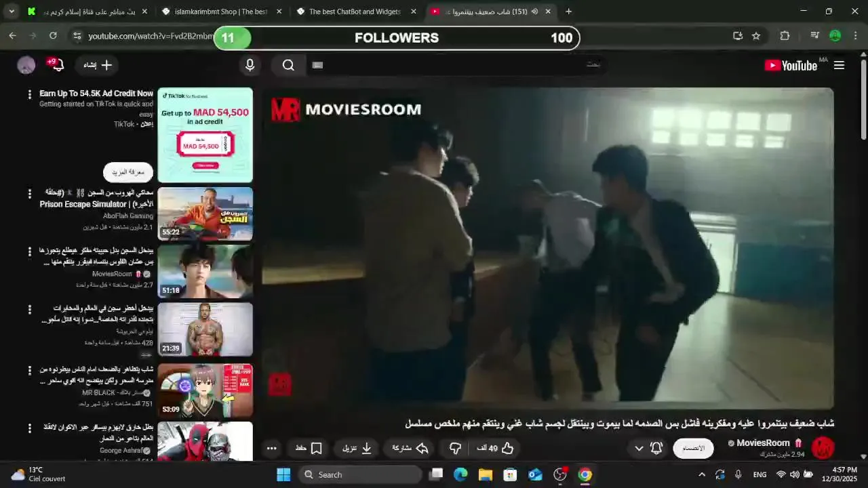This screenshot has height=488, width=868.
Task: Open Chrome tab search dropdown arrow
Action: 12,12
